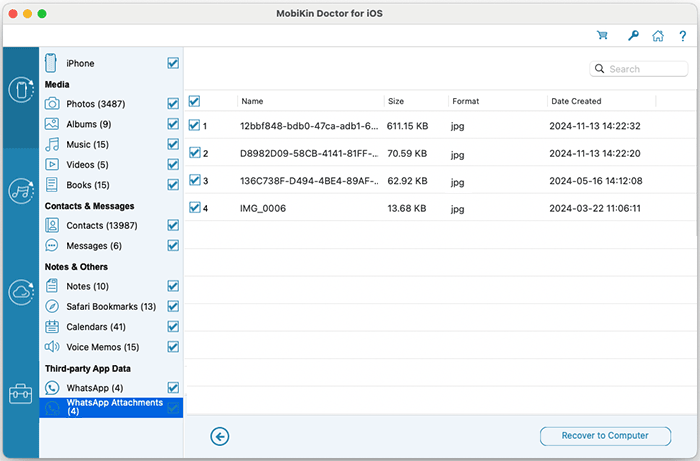Viewport: 700px width, 461px height.
Task: Click the iPhone device icon
Action: coord(51,63)
